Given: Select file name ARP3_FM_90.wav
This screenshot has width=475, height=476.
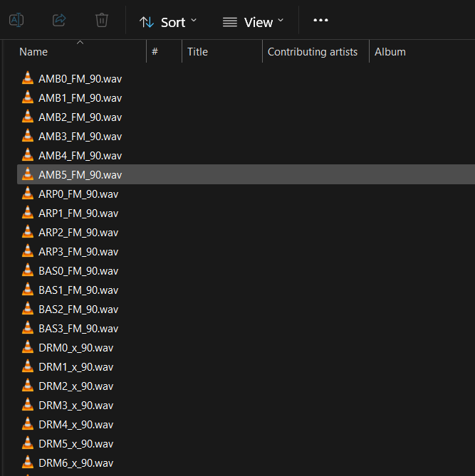Looking at the screenshot, I should (78, 252).
